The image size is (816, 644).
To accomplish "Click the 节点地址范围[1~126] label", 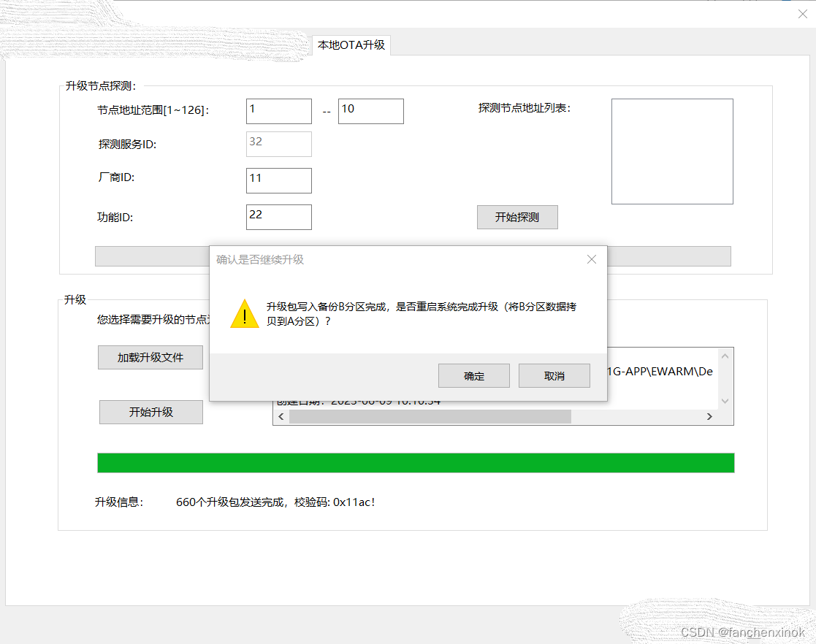I will click(153, 110).
